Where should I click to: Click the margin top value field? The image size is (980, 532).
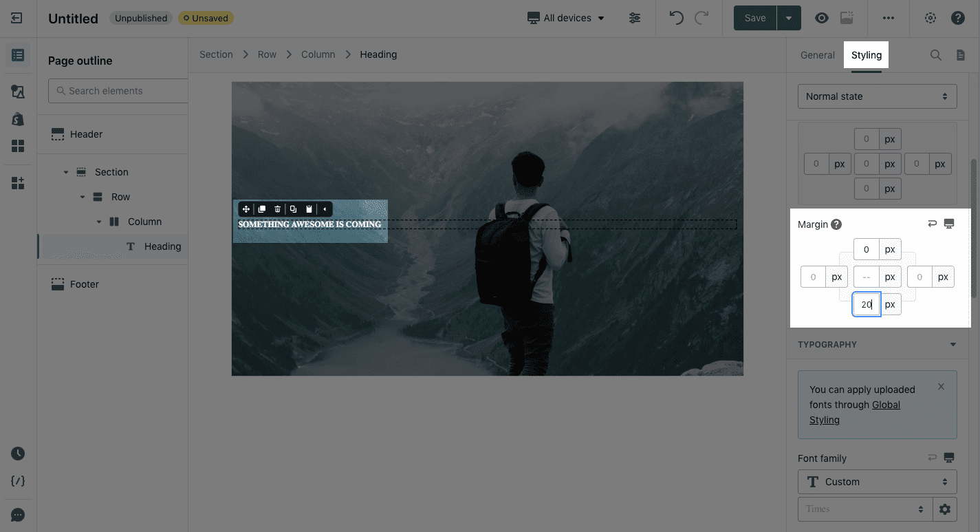(x=867, y=249)
